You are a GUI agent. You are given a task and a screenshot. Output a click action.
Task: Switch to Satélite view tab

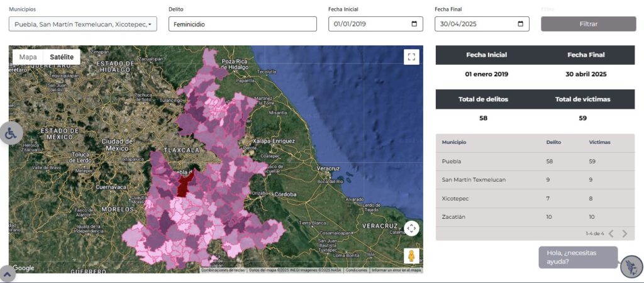click(x=62, y=57)
